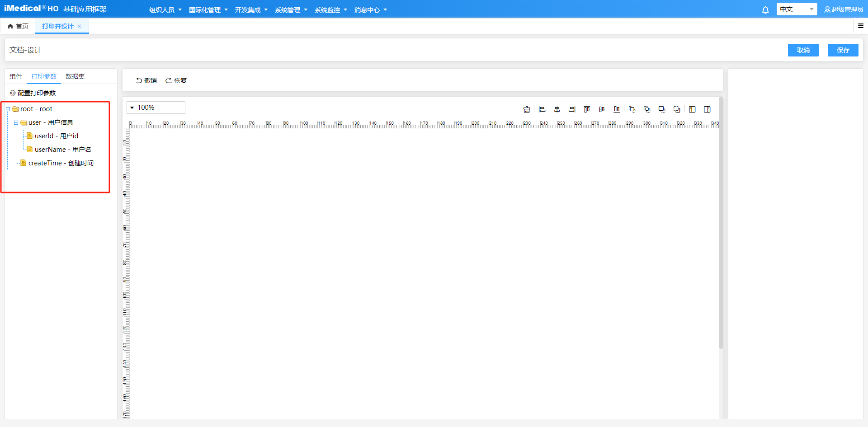Click the align right icon
The width and height of the screenshot is (868, 427).
(572, 109)
